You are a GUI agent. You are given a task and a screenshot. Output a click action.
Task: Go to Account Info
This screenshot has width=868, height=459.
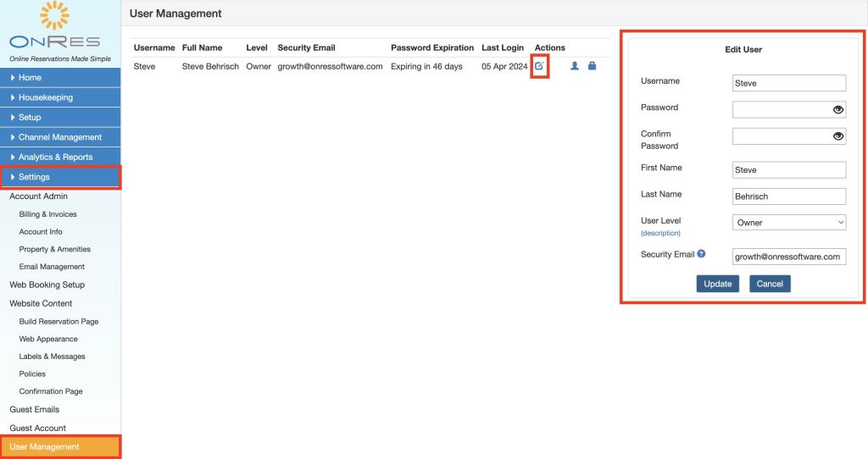41,232
